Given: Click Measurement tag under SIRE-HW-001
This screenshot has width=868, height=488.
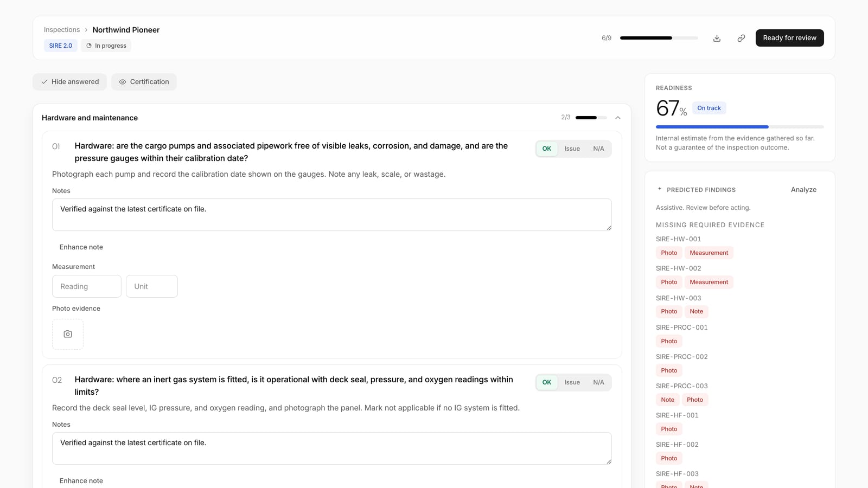Looking at the screenshot, I should click(709, 253).
